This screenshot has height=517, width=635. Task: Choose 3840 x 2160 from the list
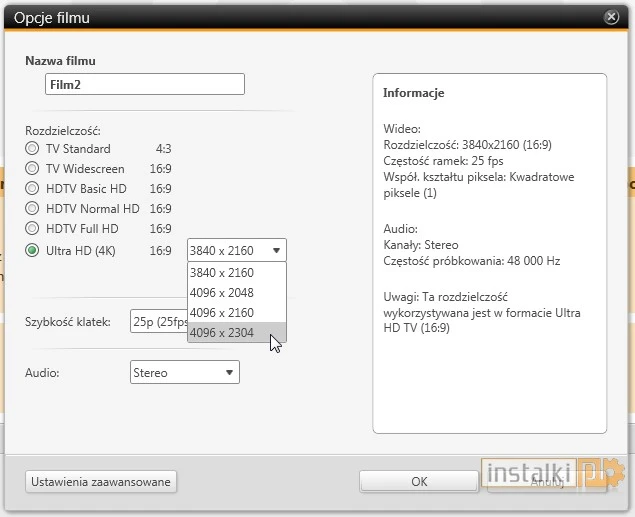click(x=222, y=273)
